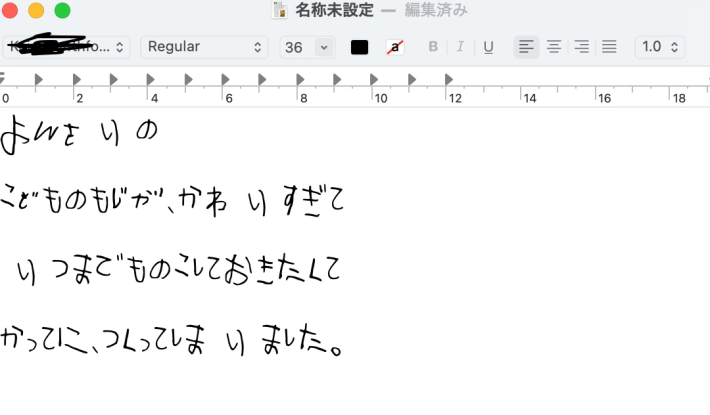Image resolution: width=710 pixels, height=415 pixels.
Task: Align text to the left
Action: [x=526, y=47]
